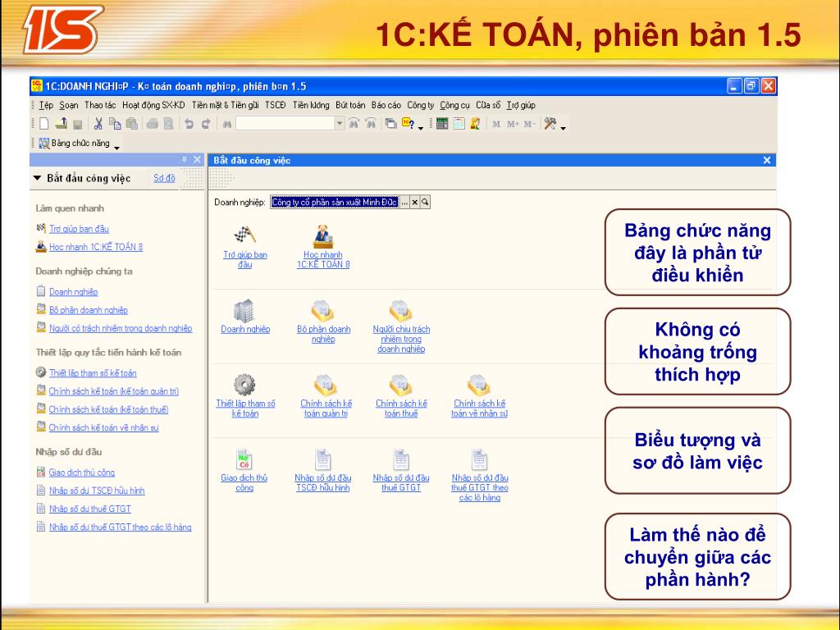Click the Save diskette toolbar icon
Viewport: 840px width, 630px height.
coord(78,125)
